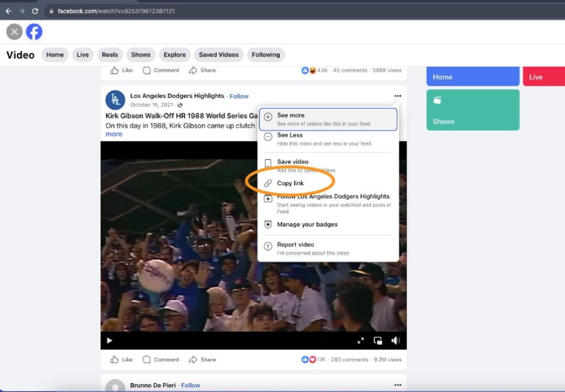Open the three-dot menu on the Dodgers post

(x=398, y=95)
